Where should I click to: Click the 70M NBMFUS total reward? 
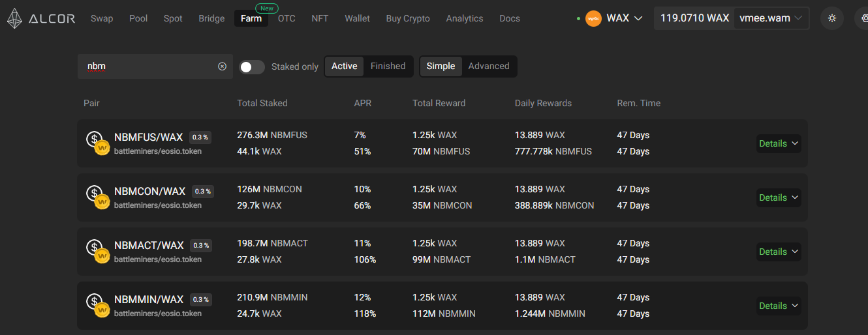[441, 151]
